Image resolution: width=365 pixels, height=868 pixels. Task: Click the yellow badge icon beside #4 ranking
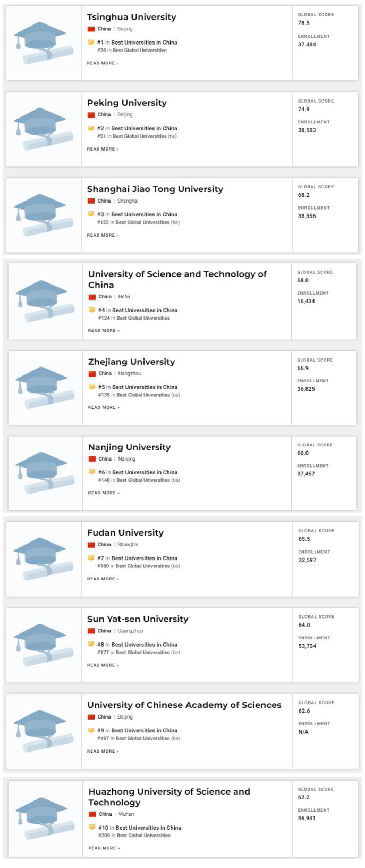click(92, 310)
